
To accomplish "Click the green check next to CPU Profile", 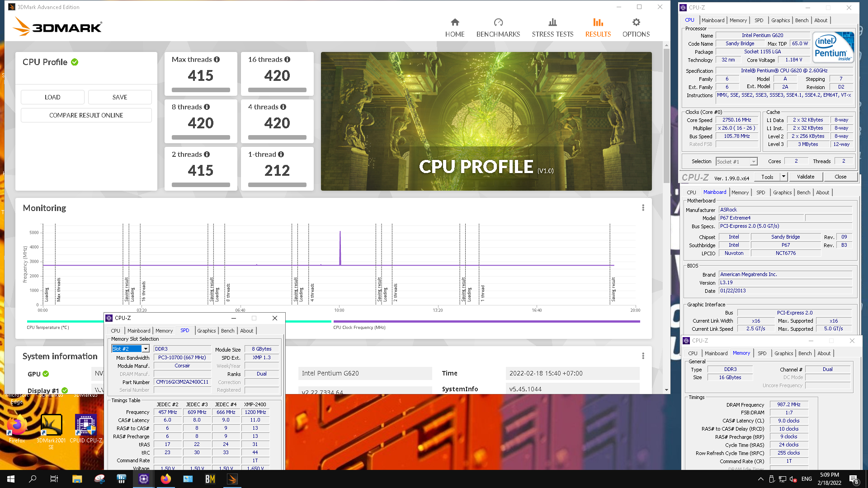I will pos(75,62).
